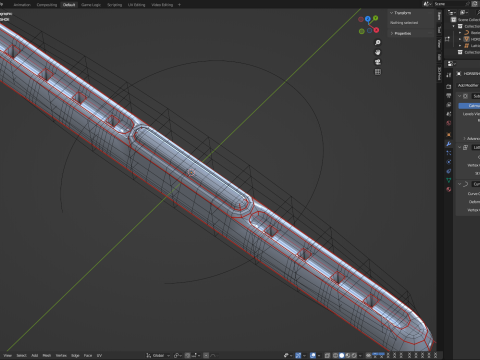This screenshot has height=360, width=480.
Task: Open the properties editor type dropdown
Action: (452, 63)
